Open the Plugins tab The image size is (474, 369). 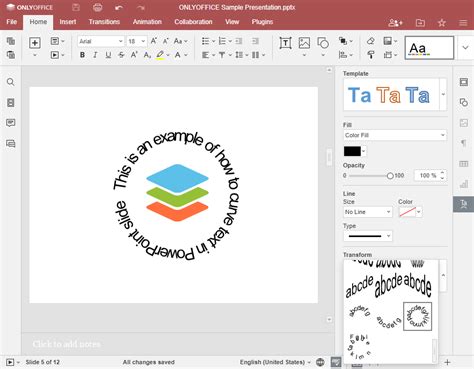(x=262, y=22)
